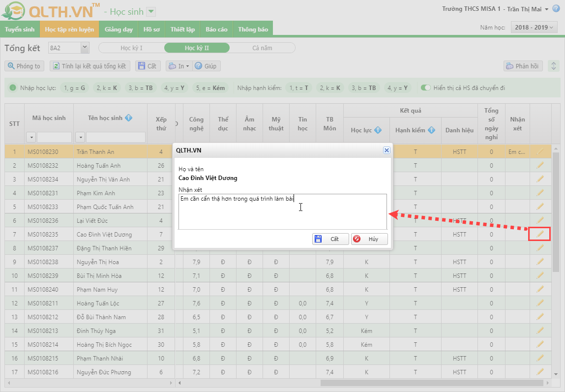565x392 pixels.
Task: Click Cất button in the dialog
Action: tap(330, 239)
